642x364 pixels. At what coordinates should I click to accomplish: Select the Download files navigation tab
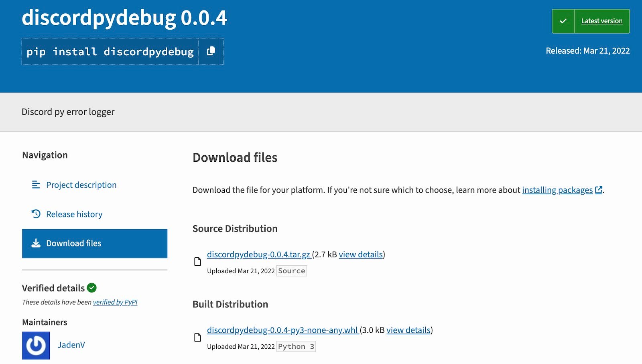(x=95, y=244)
